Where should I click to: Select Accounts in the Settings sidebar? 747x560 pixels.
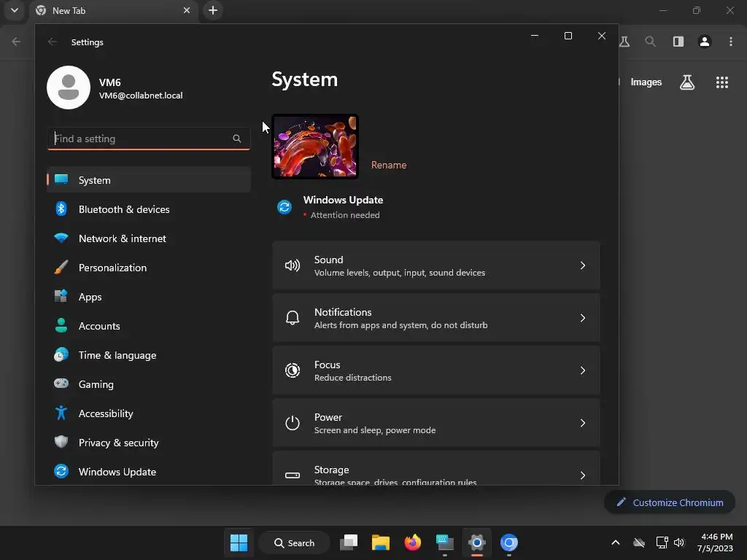point(149,326)
